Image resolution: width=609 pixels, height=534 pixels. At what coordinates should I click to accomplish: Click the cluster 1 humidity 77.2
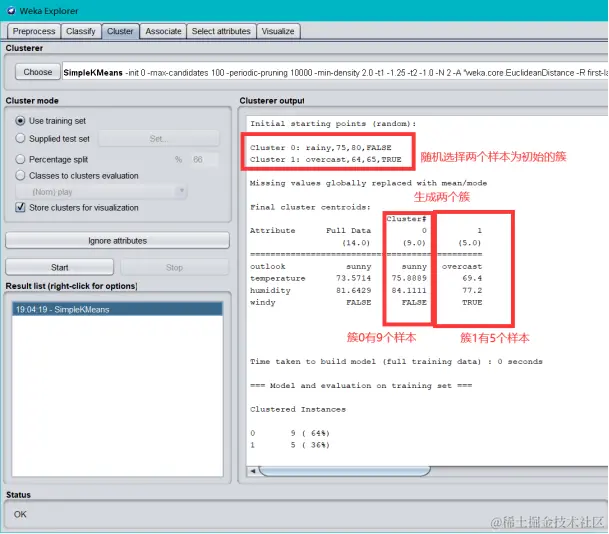[472, 290]
